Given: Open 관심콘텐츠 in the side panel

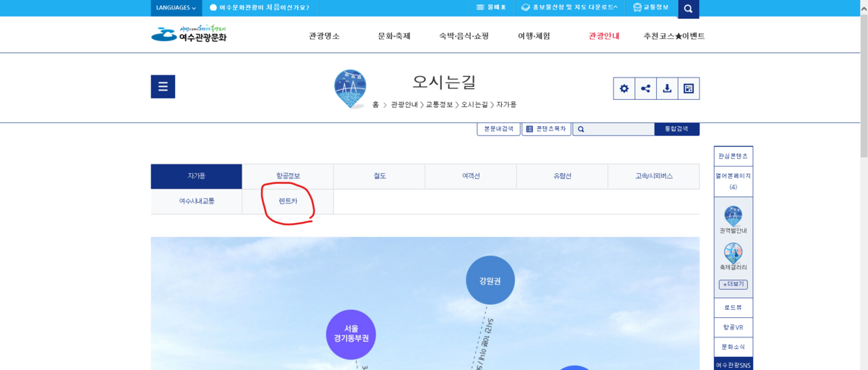Looking at the screenshot, I should pyautogui.click(x=733, y=156).
